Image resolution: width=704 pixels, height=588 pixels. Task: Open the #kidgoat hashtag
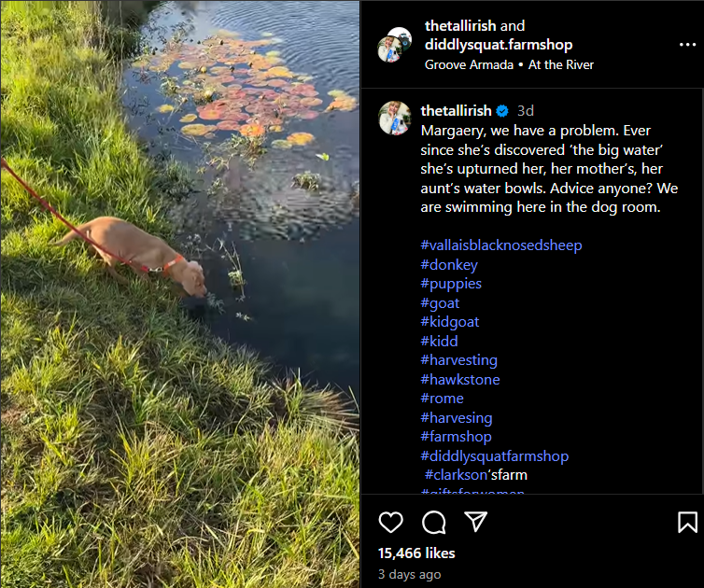[x=450, y=322]
